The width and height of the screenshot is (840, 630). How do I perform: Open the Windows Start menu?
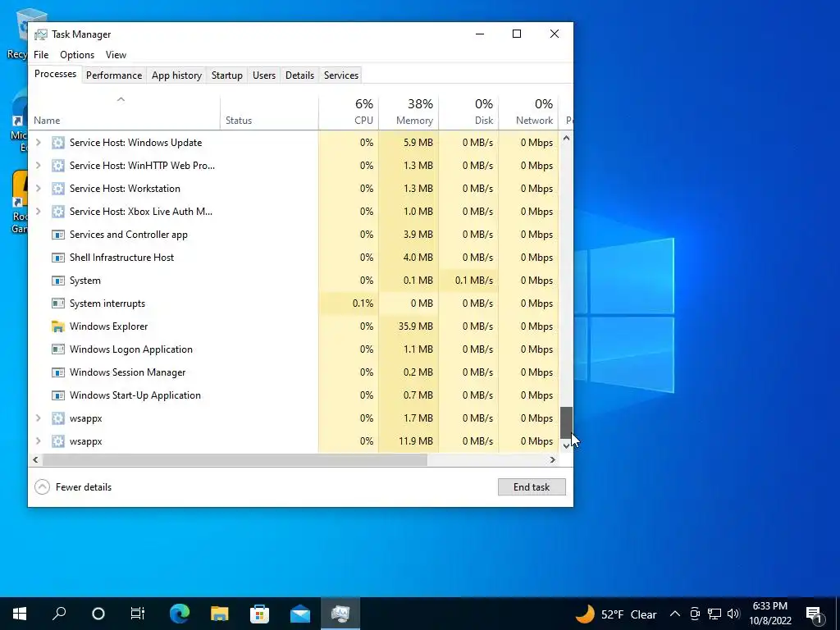[x=20, y=614]
